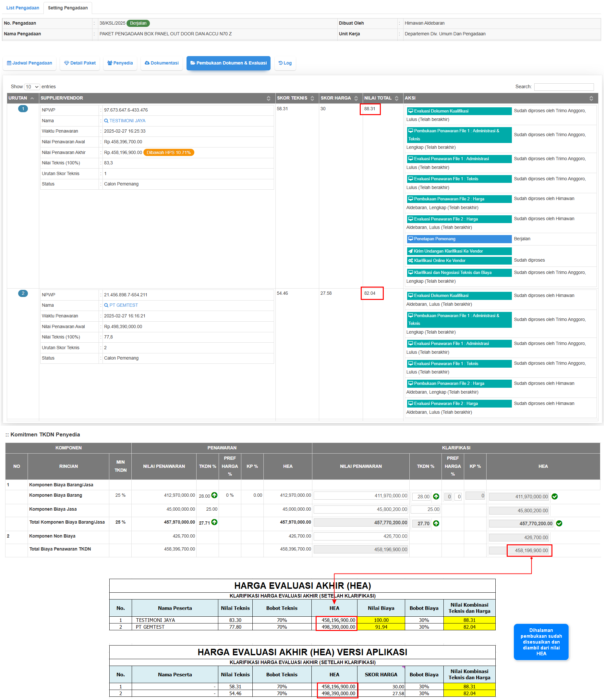Sort by the SUPPLIER/VENDOR column arrows
Viewport: 604px width, 700px height.
coord(268,98)
